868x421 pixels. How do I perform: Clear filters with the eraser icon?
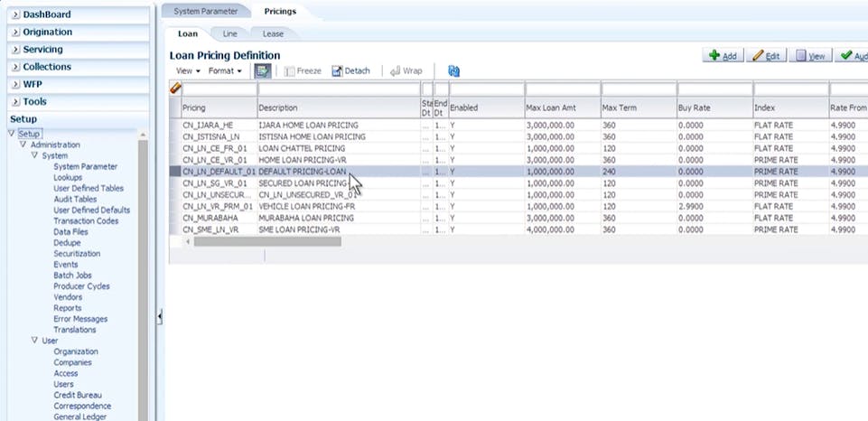[x=175, y=88]
